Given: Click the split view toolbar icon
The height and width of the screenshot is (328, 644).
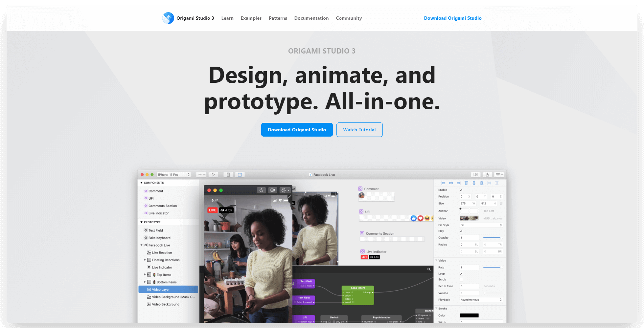Looking at the screenshot, I should 475,175.
